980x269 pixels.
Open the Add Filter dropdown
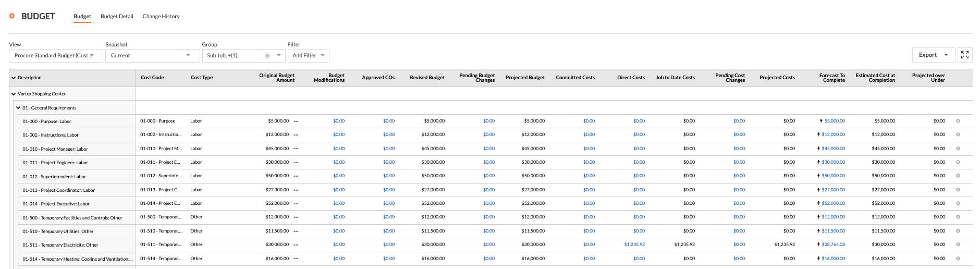click(x=308, y=56)
